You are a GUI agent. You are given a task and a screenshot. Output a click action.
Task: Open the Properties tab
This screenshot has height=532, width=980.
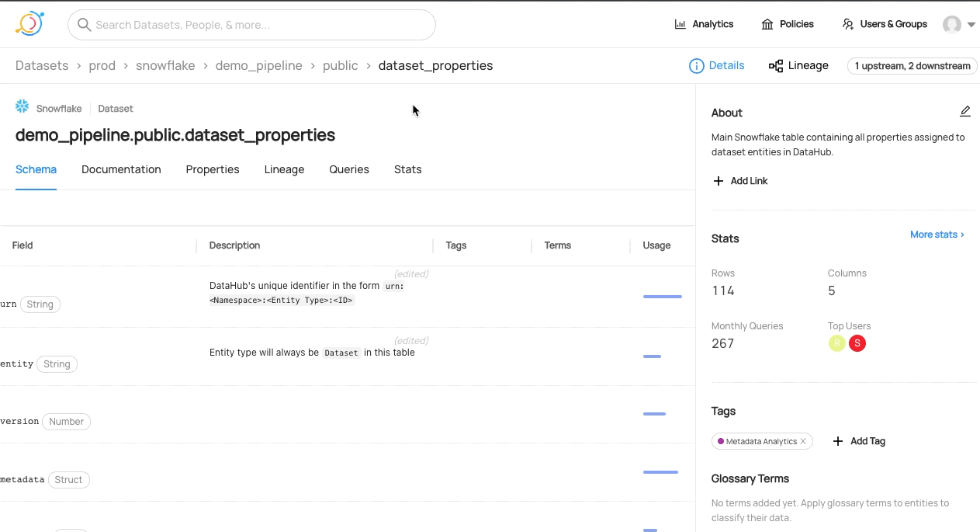pos(213,169)
